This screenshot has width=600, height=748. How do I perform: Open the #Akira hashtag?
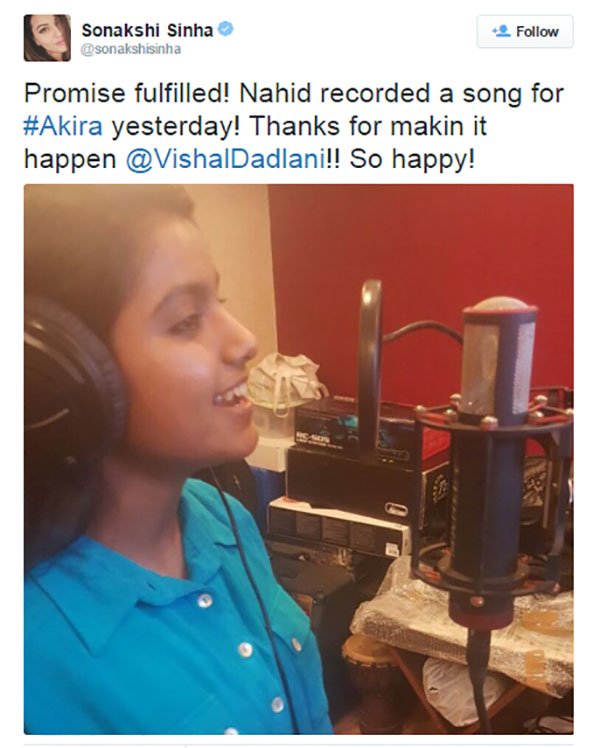[63, 126]
